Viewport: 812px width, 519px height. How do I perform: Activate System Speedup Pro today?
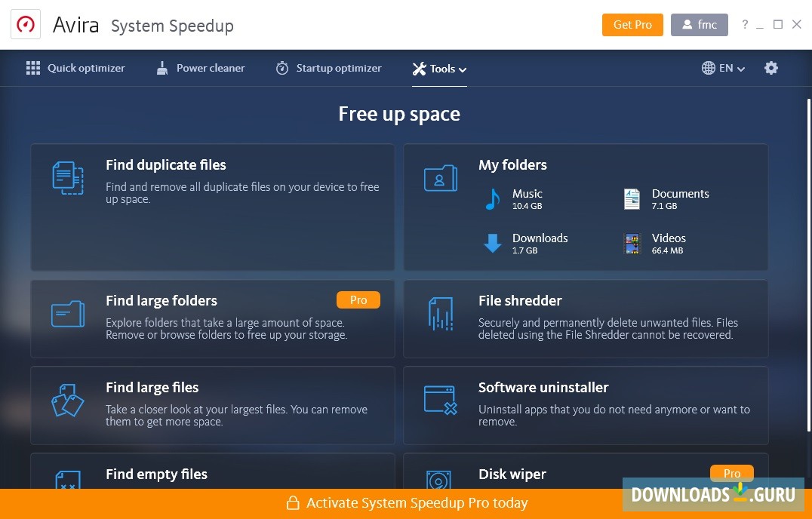coord(406,502)
